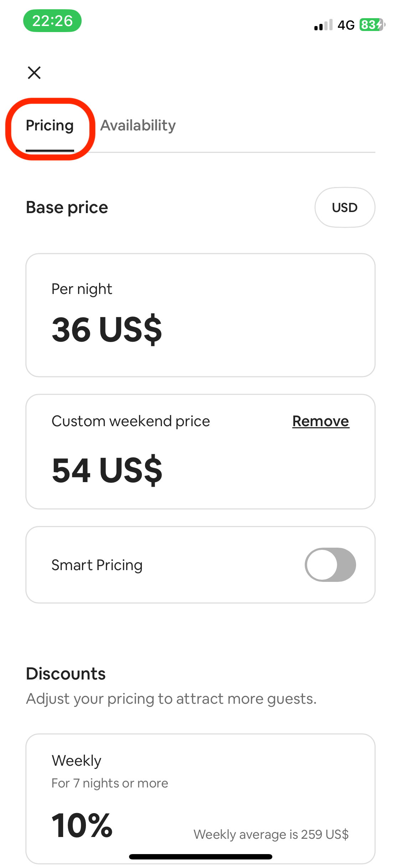Open the Custom weekend price card
This screenshot has width=401, height=868.
click(200, 451)
